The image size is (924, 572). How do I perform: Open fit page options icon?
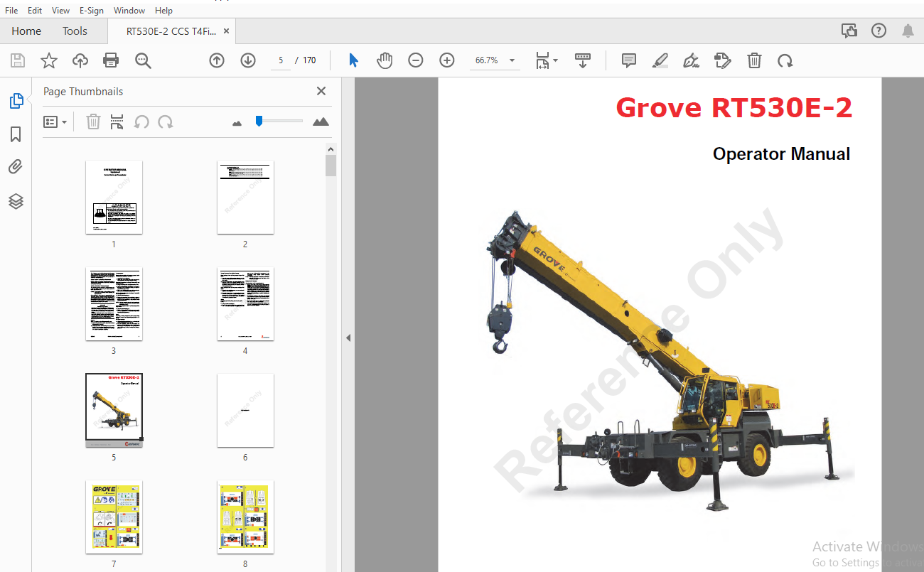[x=546, y=60]
